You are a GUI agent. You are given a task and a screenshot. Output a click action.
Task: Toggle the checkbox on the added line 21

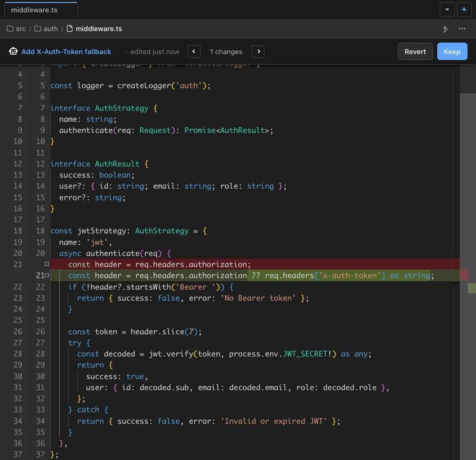(x=46, y=275)
